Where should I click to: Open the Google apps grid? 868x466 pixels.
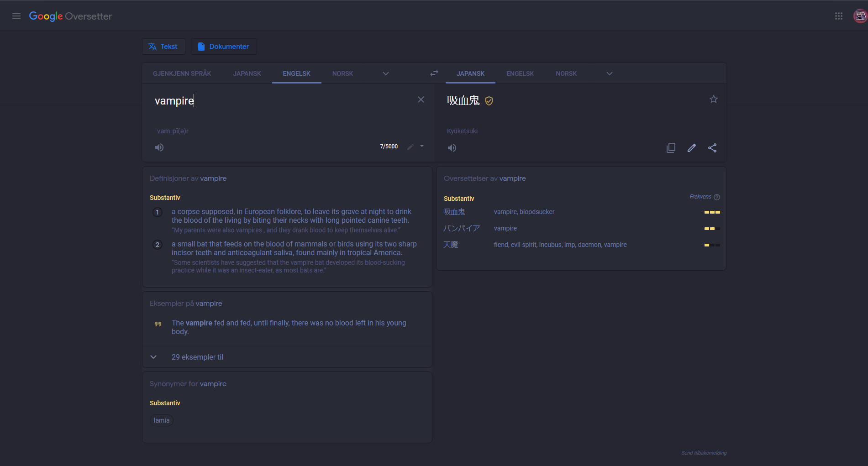point(838,16)
